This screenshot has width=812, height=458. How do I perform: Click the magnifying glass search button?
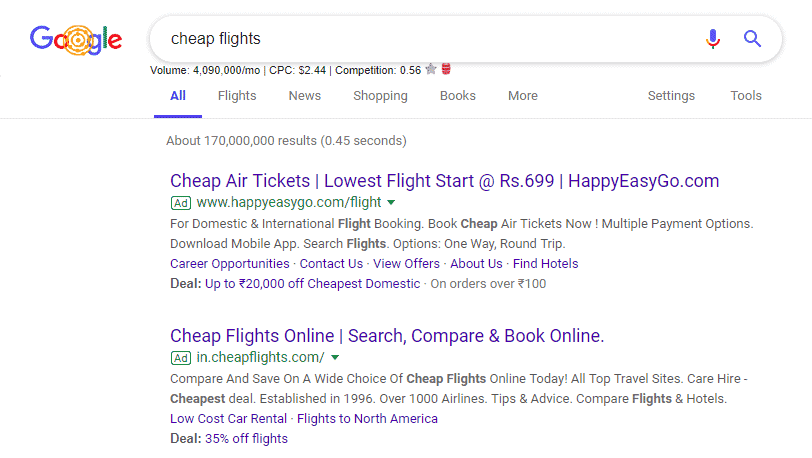pos(753,39)
